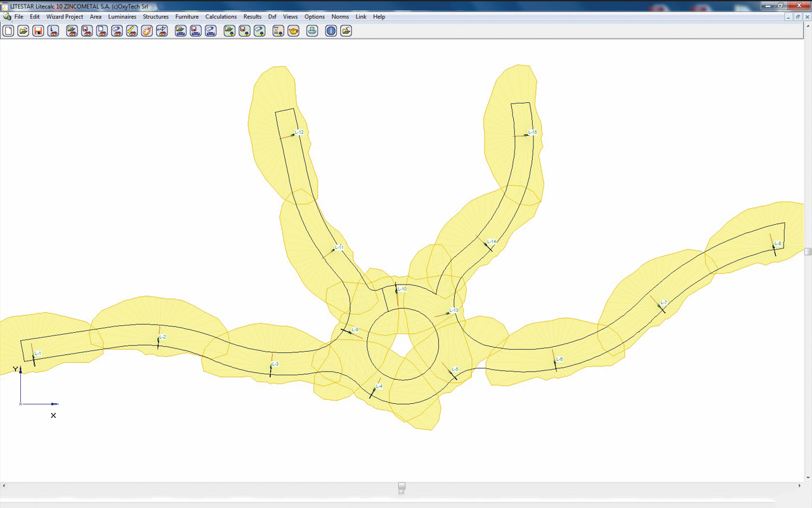This screenshot has width=812, height=508.
Task: Open the Views menu
Action: coord(291,17)
